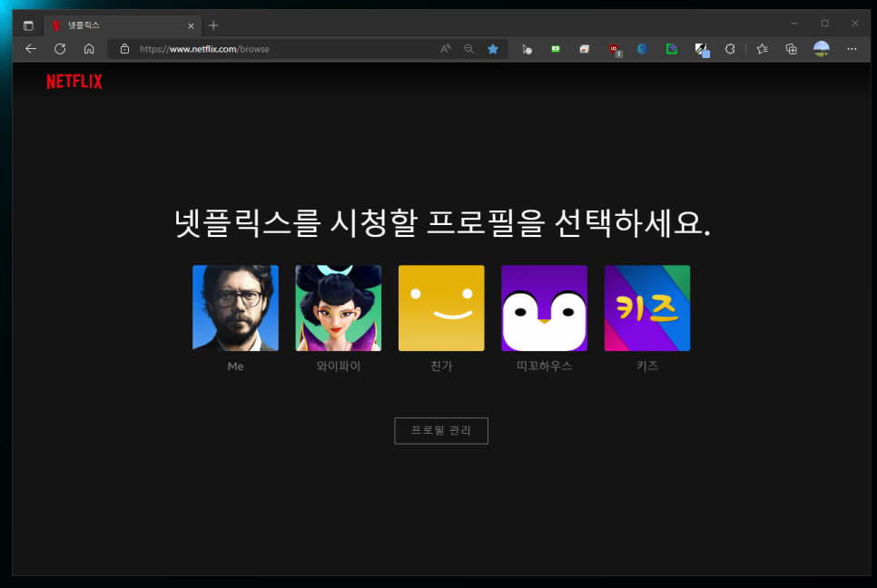Screen dimensions: 877x588
Task: Open the cursor pointer extension
Action: click(x=527, y=49)
